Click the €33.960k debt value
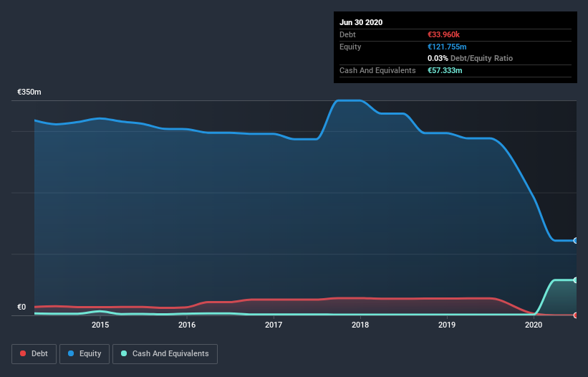Image resolution: width=588 pixels, height=377 pixels. click(x=443, y=34)
